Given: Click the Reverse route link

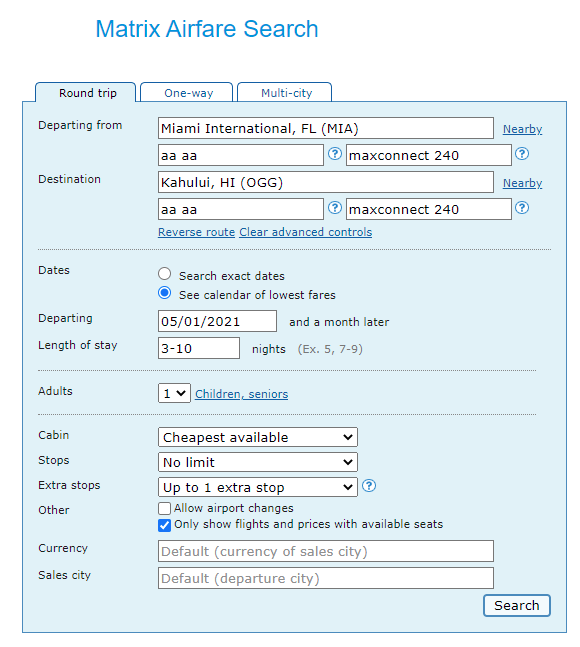Looking at the screenshot, I should pos(196,232).
